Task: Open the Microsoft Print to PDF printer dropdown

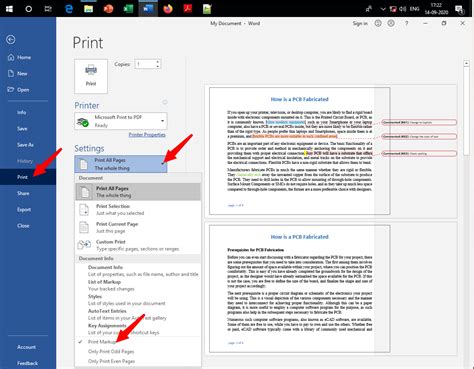Action: [121, 121]
